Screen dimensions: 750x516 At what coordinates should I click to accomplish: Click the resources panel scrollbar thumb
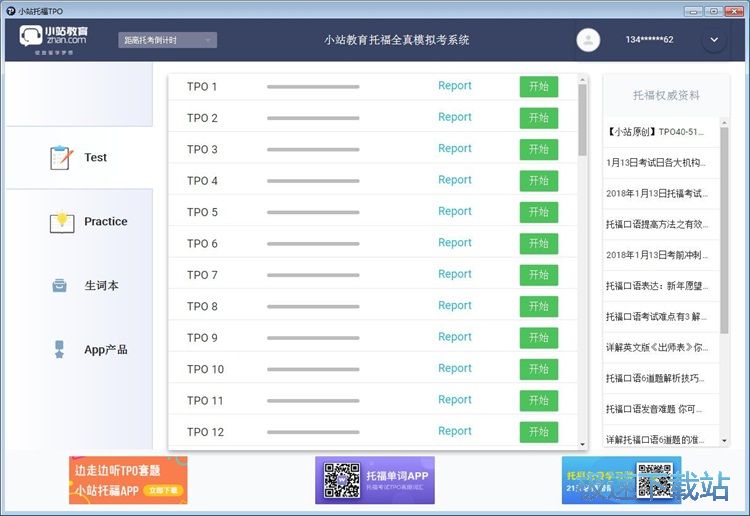724,231
